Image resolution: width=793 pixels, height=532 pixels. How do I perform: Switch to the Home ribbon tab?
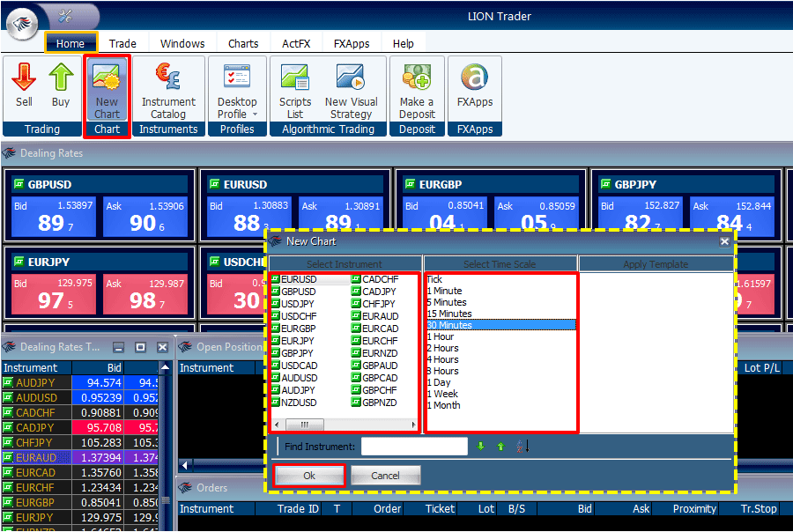coord(70,43)
